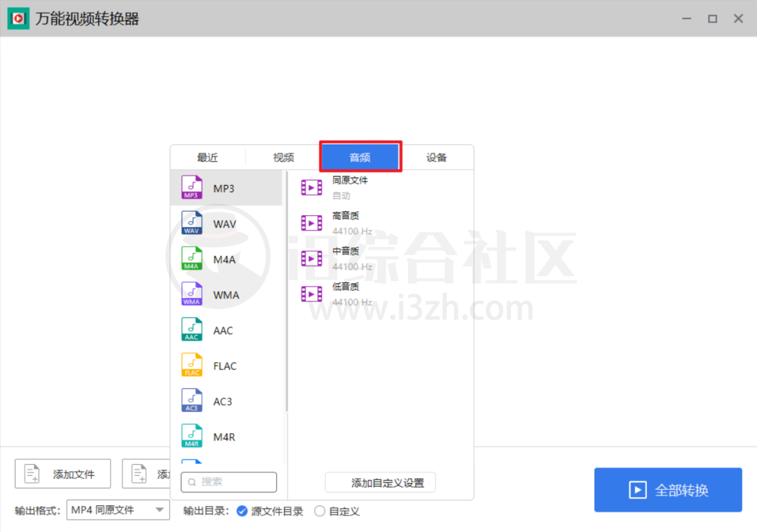Image resolution: width=757 pixels, height=532 pixels.
Task: Select the AC3 format icon
Action: pos(191,401)
